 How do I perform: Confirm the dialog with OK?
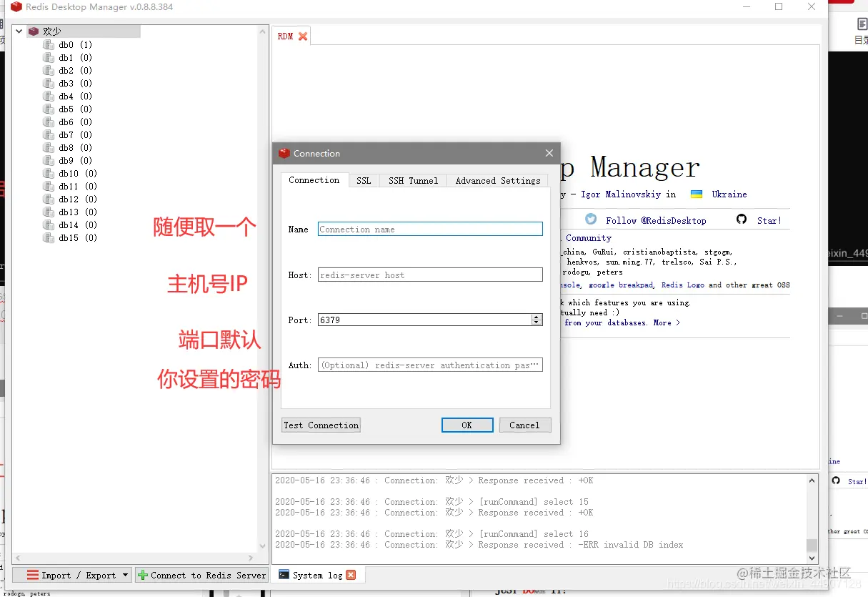(467, 425)
